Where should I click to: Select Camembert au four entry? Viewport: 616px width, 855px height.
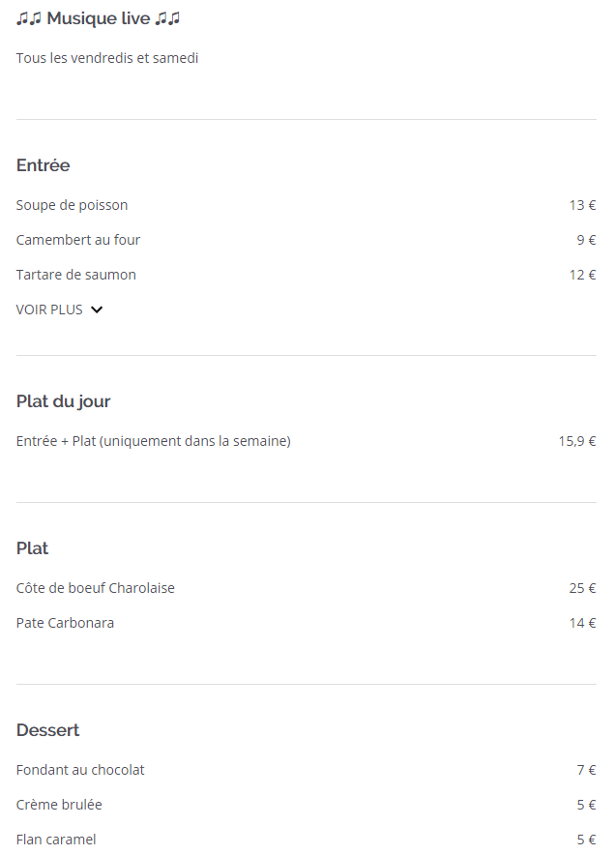click(78, 240)
